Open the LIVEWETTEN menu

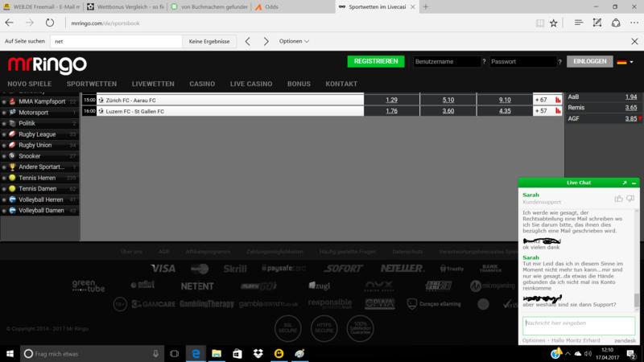(x=153, y=84)
